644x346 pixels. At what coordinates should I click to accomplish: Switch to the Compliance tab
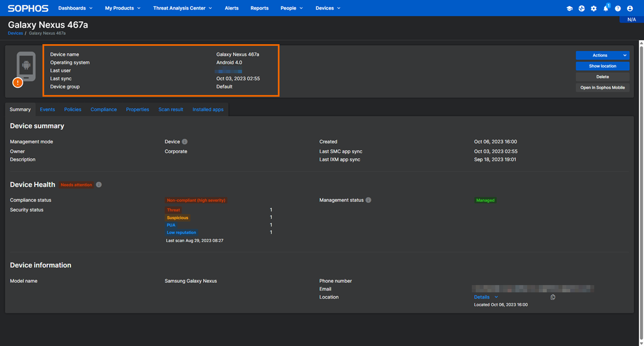(x=103, y=110)
